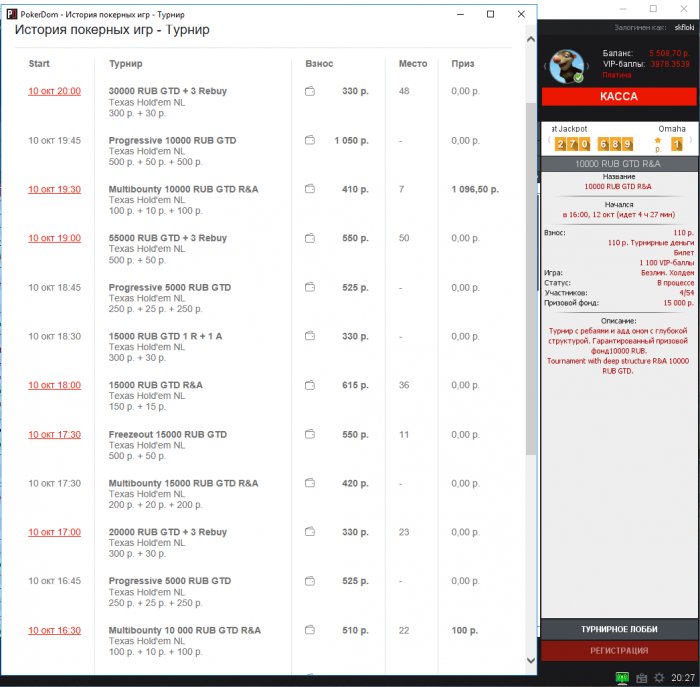Click the history window scrollbar thumb
The height and width of the screenshot is (687, 700).
click(x=531, y=279)
